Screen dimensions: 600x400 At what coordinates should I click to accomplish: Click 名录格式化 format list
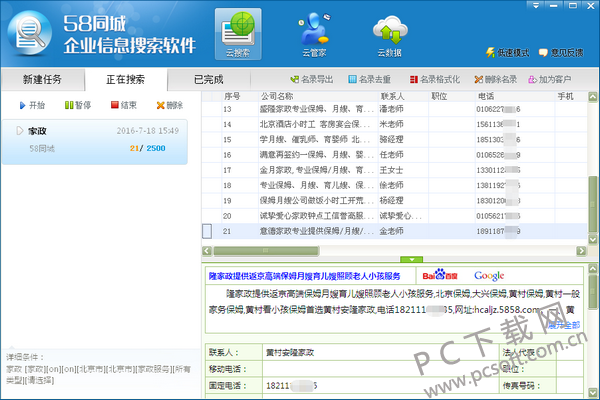coord(435,79)
